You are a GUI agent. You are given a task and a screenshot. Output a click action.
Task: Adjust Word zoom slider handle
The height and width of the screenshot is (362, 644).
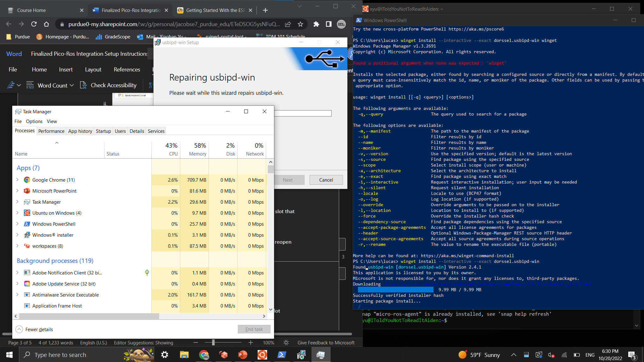[x=213, y=342]
